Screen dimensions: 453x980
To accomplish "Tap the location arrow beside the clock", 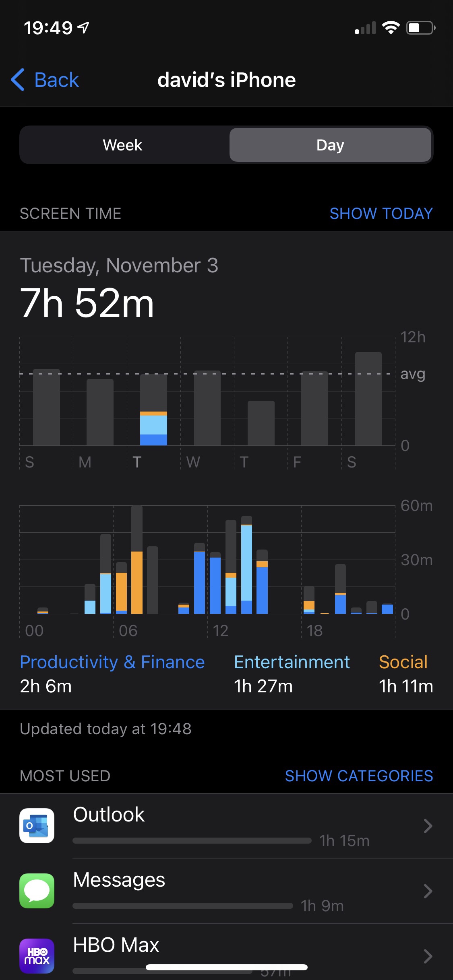I will [x=83, y=27].
